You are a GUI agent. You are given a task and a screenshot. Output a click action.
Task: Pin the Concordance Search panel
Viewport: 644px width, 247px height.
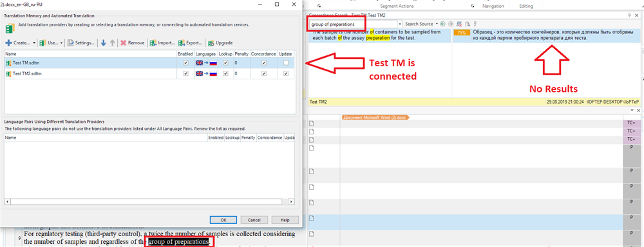[x=630, y=15]
